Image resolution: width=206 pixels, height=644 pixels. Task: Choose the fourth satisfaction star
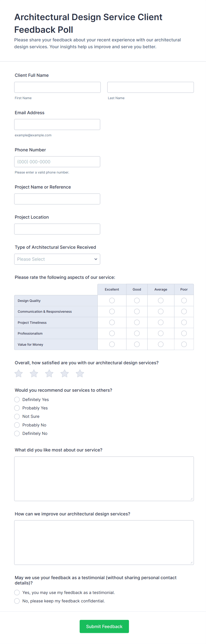point(65,374)
